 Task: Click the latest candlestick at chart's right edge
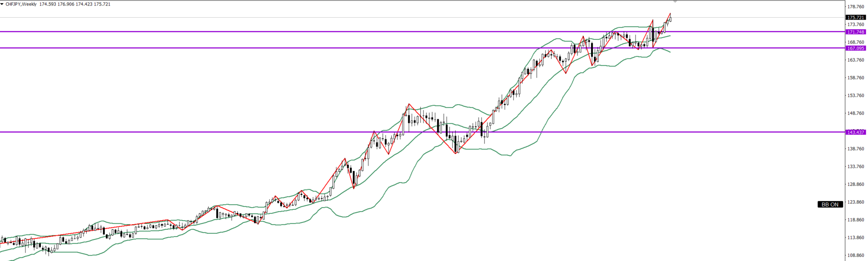click(671, 19)
